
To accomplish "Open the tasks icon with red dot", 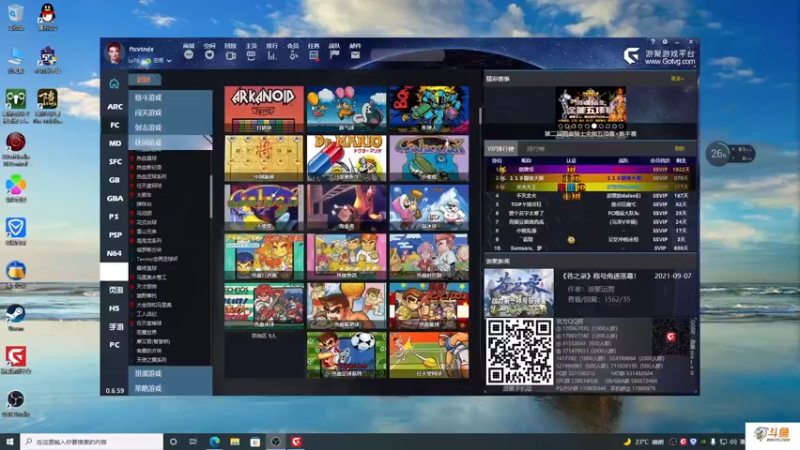I will (x=314, y=55).
